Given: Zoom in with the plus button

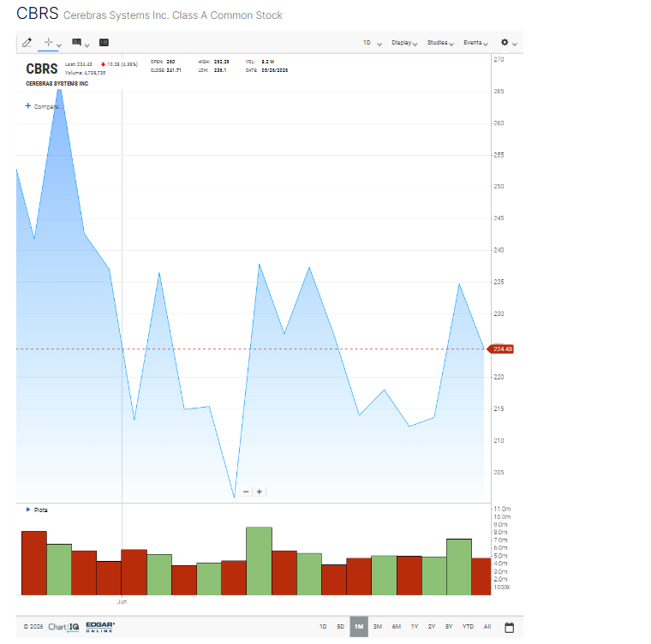Looking at the screenshot, I should point(259,492).
